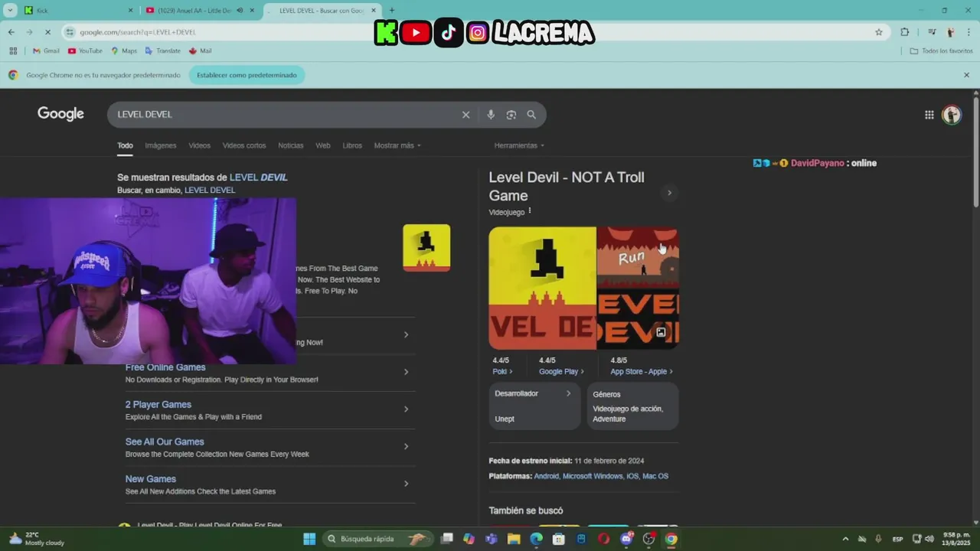980x551 pixels.
Task: Open chevron beside See All Our Games
Action: [x=406, y=446]
